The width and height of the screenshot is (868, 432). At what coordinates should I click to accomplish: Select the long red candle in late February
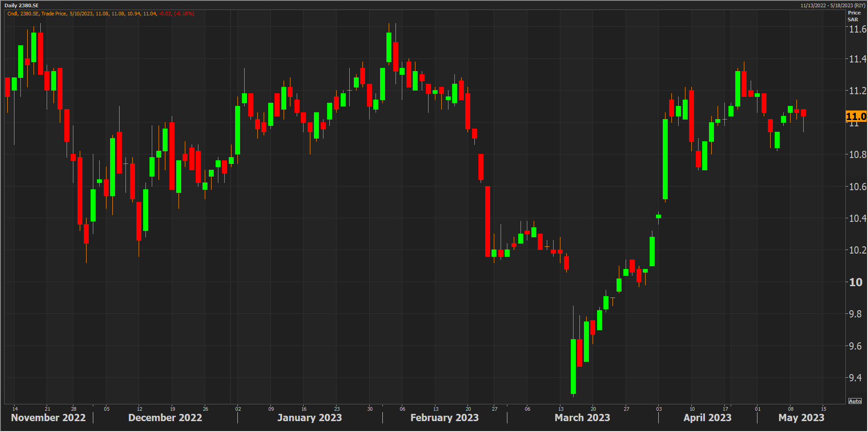[487, 221]
